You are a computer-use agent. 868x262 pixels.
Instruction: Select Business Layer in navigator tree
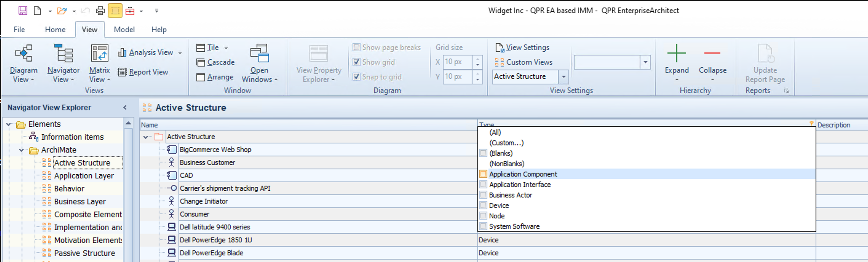(80, 202)
